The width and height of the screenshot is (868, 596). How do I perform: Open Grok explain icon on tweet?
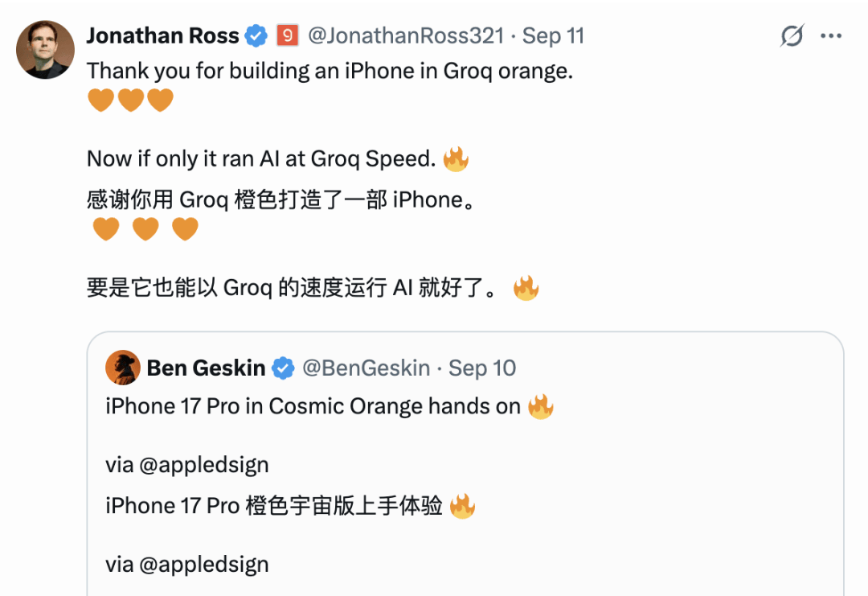tap(792, 36)
